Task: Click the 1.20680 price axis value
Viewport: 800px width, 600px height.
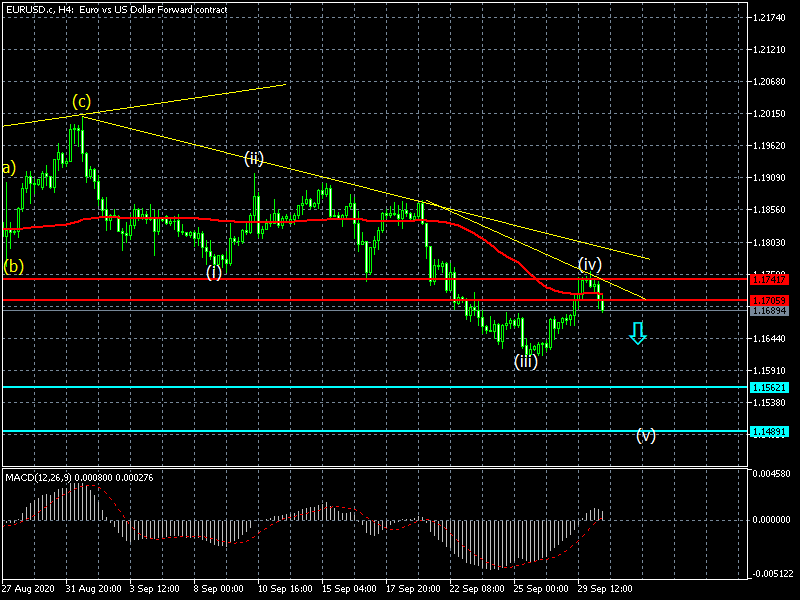Action: pos(769,82)
